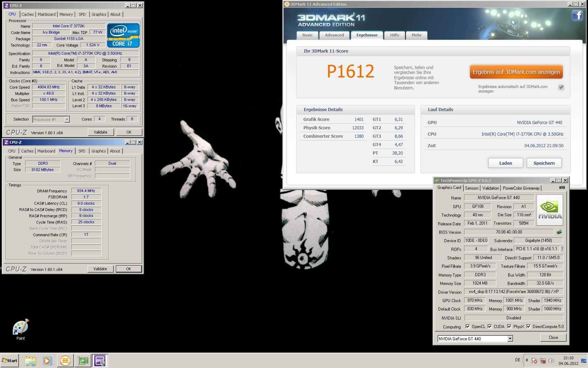Show hidden tray icons arrow

pos(527,360)
